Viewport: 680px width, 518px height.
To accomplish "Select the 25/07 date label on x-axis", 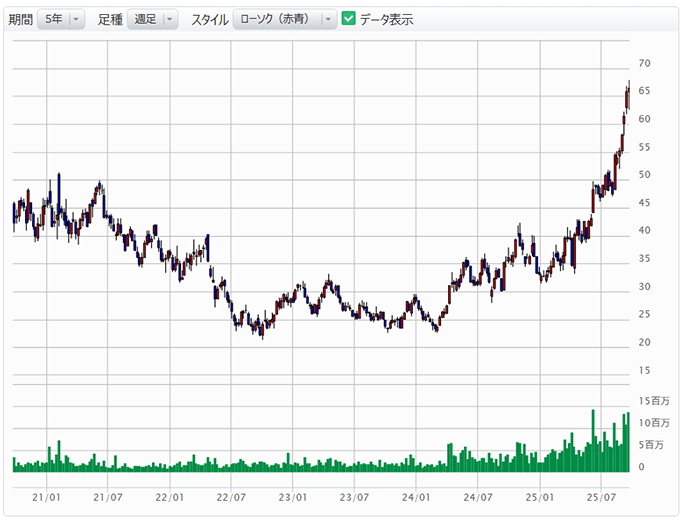I will click(601, 496).
